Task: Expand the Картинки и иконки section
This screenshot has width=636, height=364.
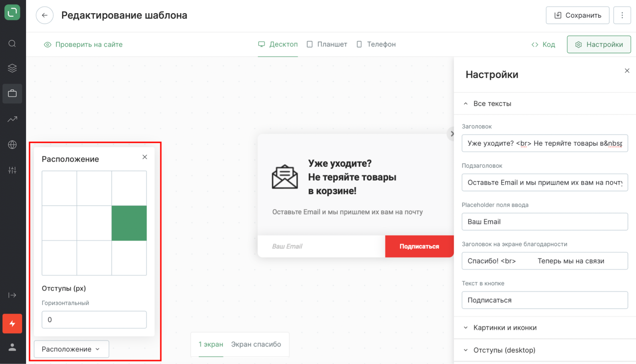Action: tap(545, 328)
